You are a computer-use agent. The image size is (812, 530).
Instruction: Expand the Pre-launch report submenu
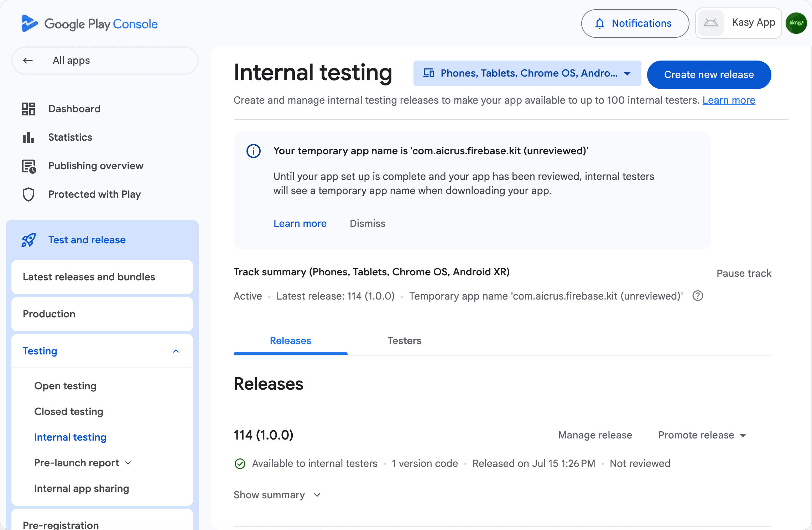(x=128, y=463)
